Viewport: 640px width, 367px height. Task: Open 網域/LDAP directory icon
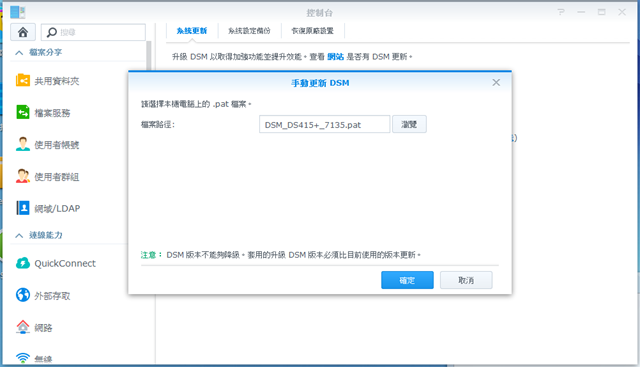point(23,208)
